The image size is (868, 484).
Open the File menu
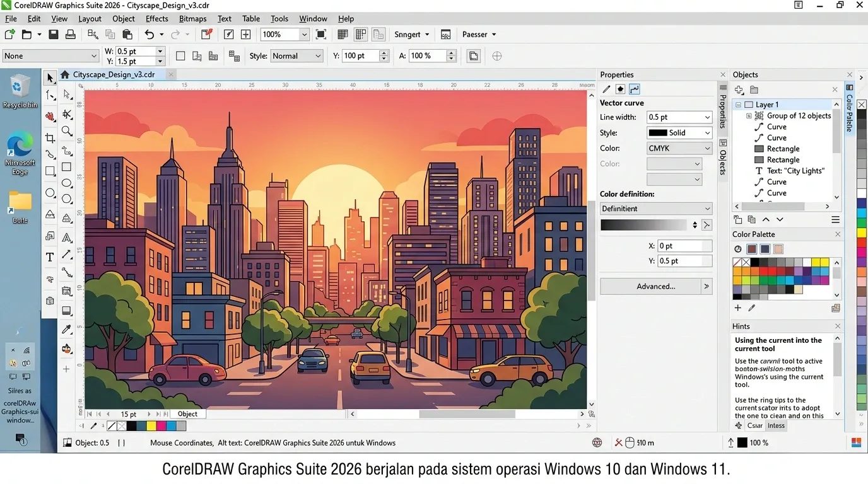11,18
